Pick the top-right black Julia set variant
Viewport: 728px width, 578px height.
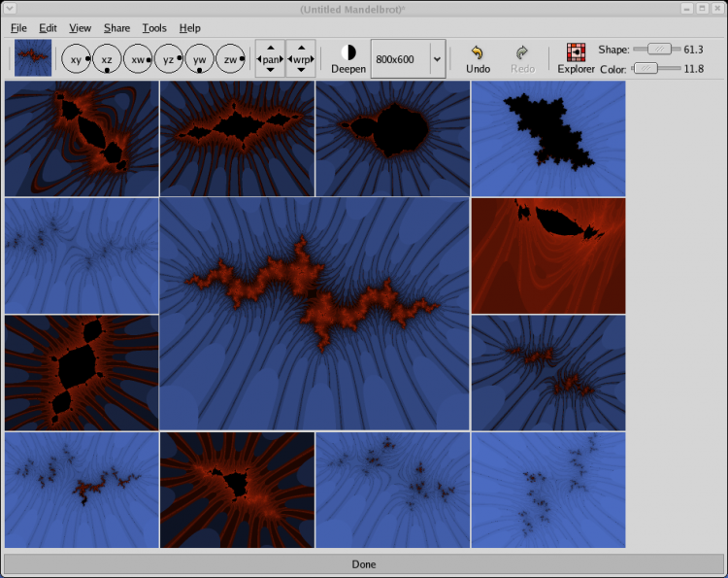click(x=548, y=138)
